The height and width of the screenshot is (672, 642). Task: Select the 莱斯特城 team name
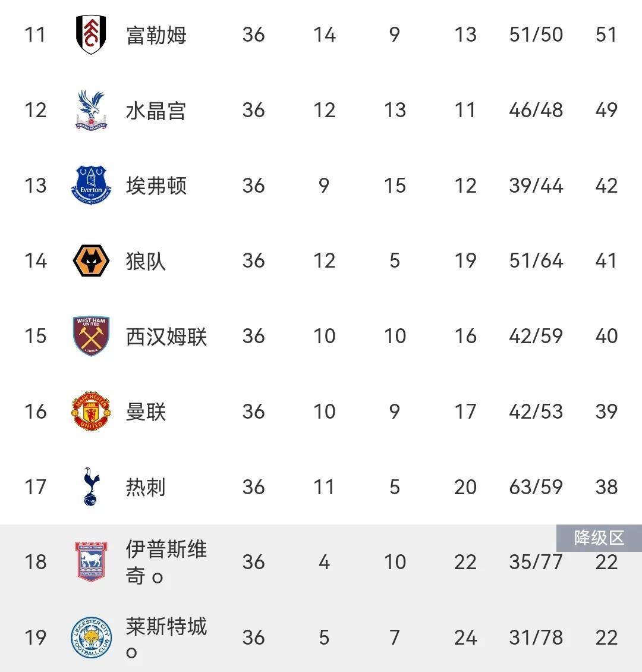coord(166,638)
